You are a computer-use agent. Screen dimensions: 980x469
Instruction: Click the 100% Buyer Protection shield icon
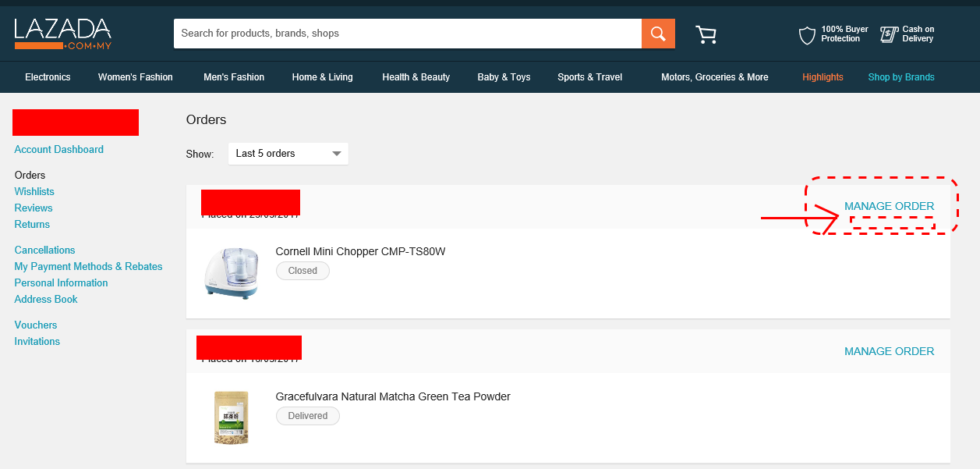click(x=808, y=34)
